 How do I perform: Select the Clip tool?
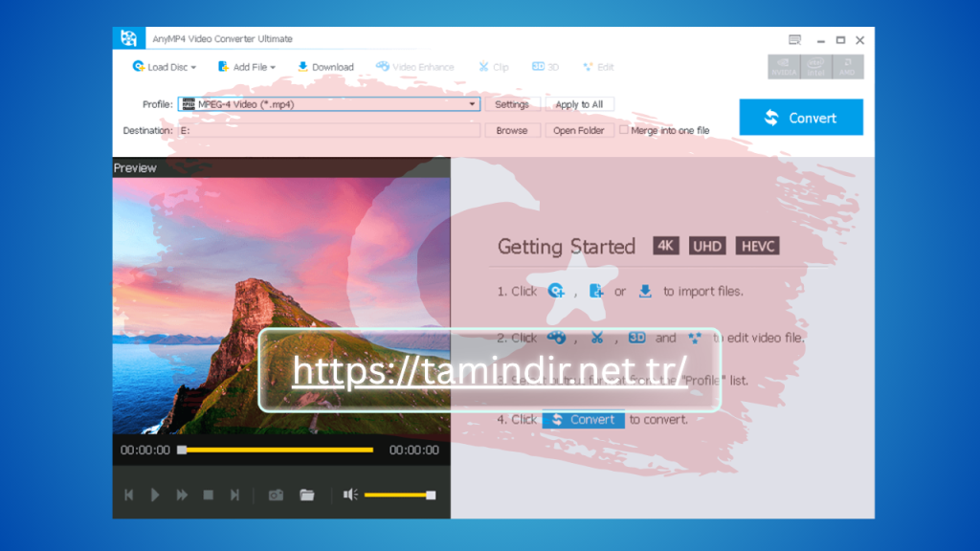494,67
